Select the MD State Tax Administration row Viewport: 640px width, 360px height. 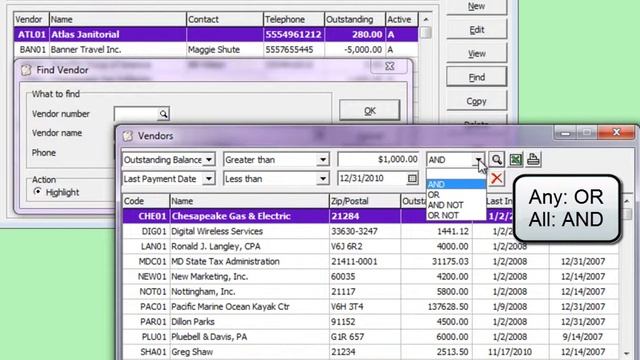pos(370,261)
